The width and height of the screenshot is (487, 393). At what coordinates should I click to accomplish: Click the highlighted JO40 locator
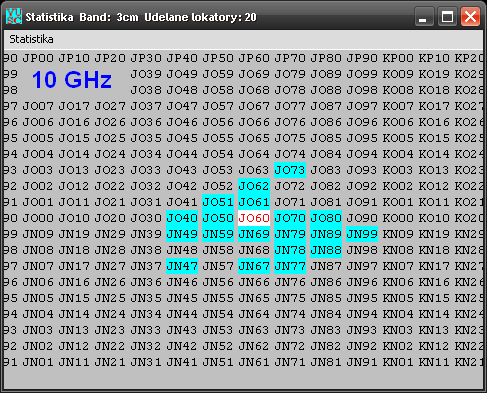(x=182, y=218)
